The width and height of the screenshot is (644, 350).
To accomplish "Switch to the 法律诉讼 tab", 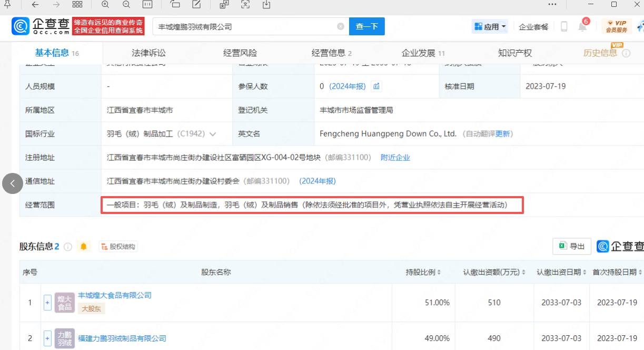I will [x=148, y=53].
